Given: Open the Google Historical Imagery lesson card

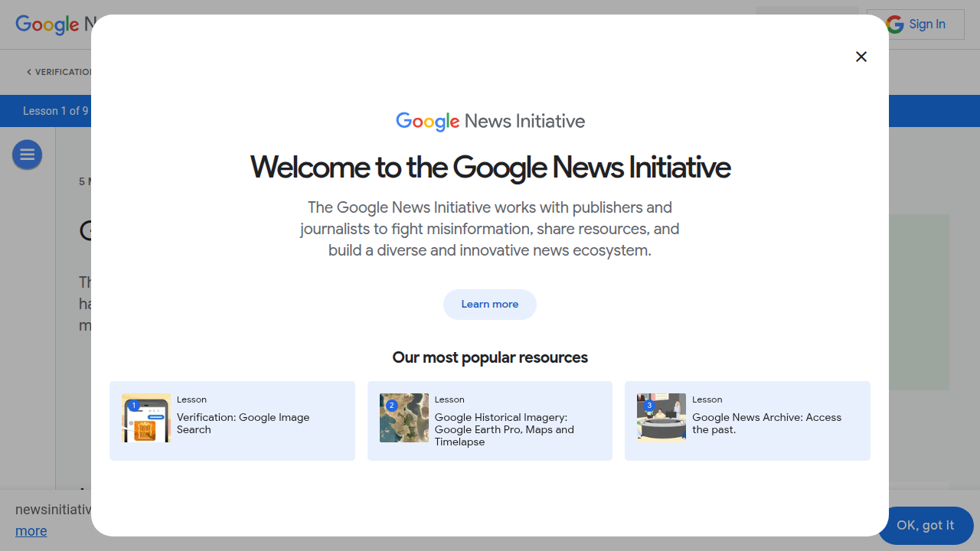Looking at the screenshot, I should pyautogui.click(x=490, y=421).
